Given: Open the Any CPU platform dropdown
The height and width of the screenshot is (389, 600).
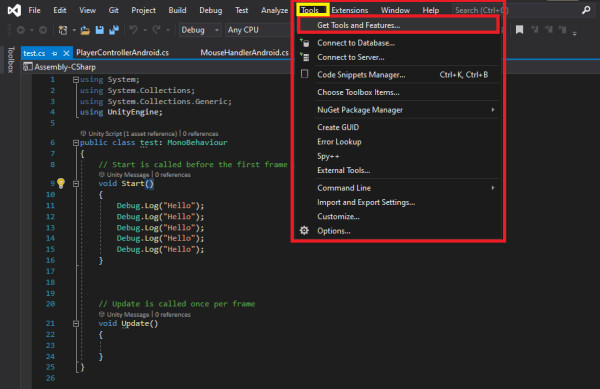Looking at the screenshot, I should click(x=258, y=30).
